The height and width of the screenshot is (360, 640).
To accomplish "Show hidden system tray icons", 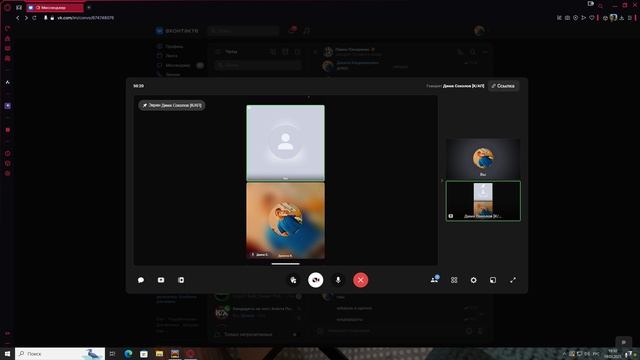I will point(564,353).
